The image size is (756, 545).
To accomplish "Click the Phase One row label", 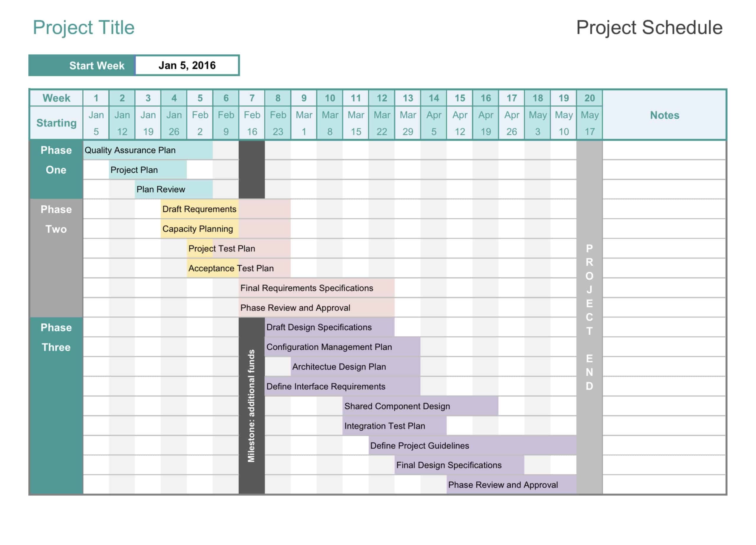I will [x=56, y=160].
